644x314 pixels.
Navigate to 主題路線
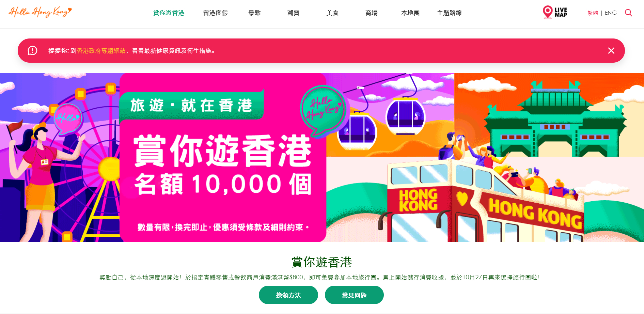point(450,13)
